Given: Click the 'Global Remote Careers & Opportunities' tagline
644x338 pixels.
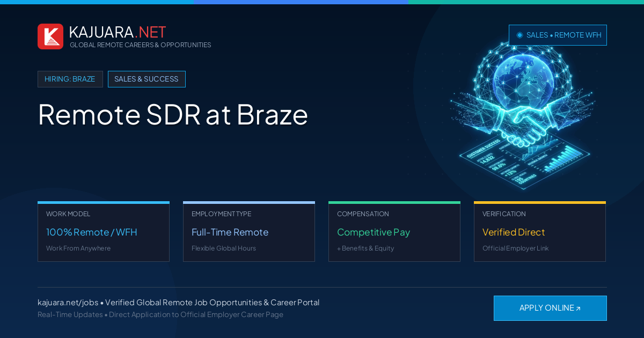Looking at the screenshot, I should tap(140, 45).
